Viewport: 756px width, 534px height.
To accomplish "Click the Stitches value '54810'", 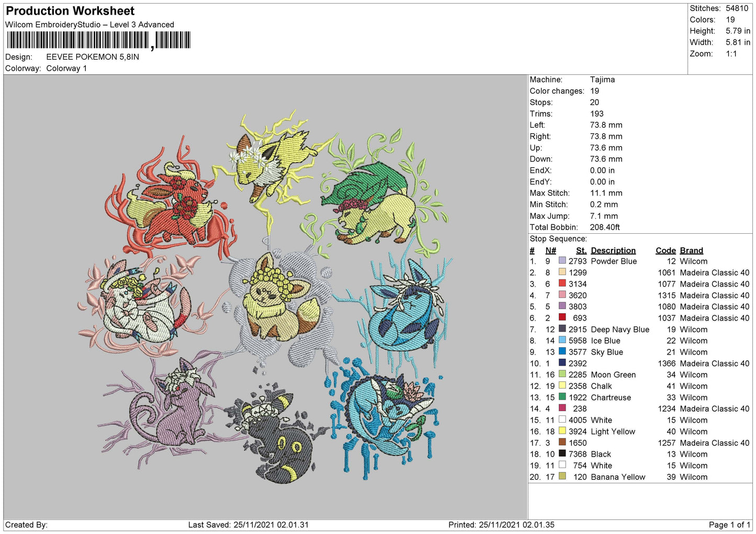I will tap(737, 8).
